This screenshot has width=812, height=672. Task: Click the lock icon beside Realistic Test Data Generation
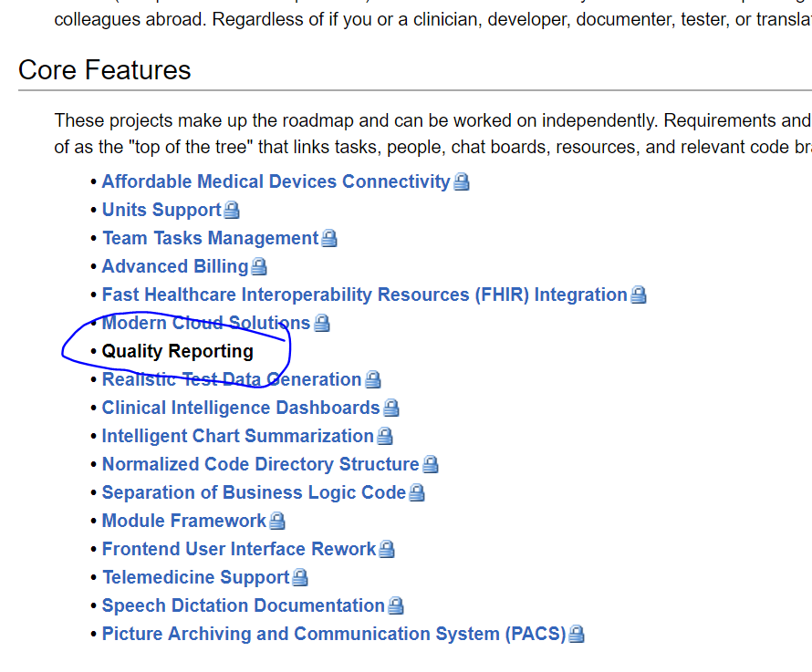tap(373, 379)
